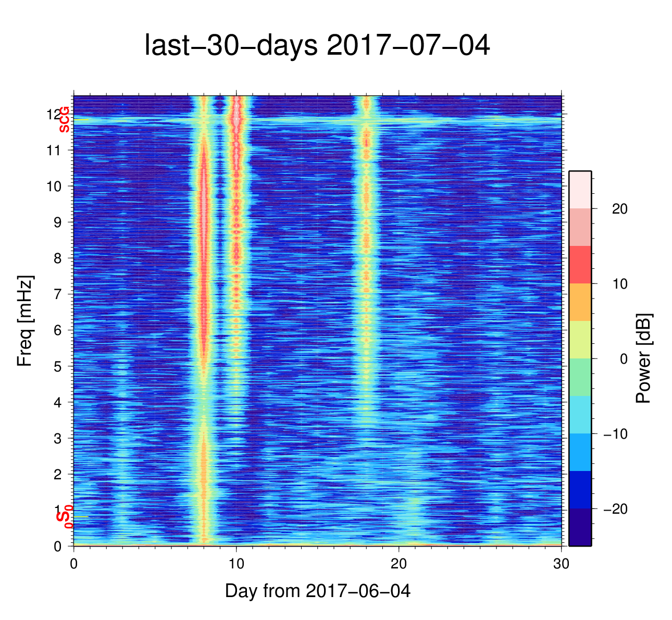Click the 'Power [dB]' colorbar label
Viewport: 672px width, 620px height.
(643, 358)
